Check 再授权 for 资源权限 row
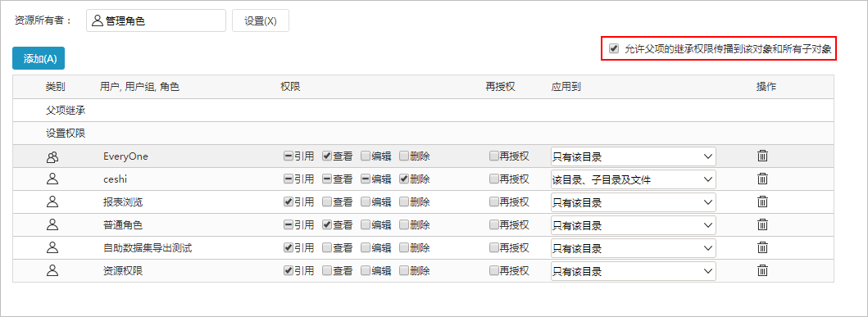Viewport: 868px width, 317px height. (494, 270)
